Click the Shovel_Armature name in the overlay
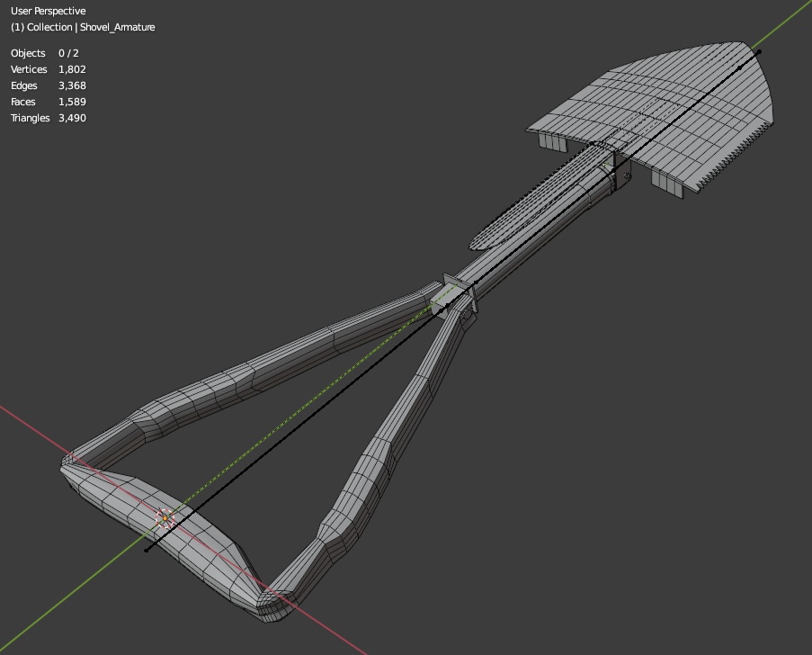The width and height of the screenshot is (812, 655). [x=118, y=27]
